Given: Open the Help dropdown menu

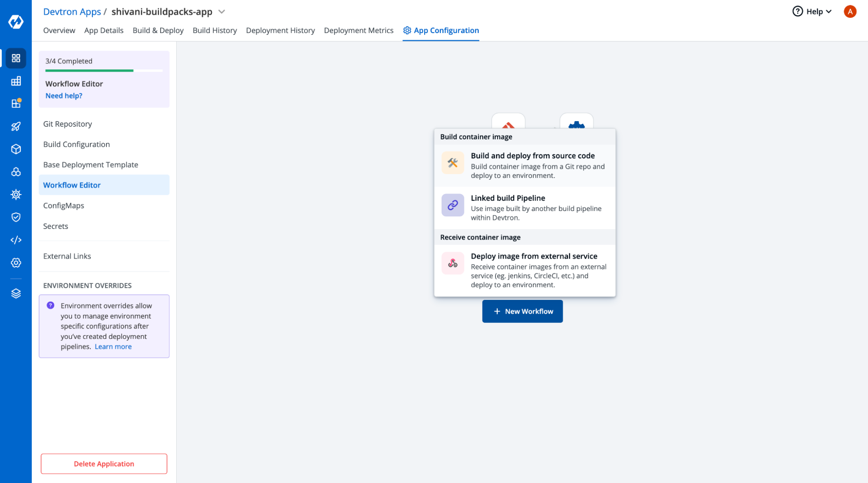Looking at the screenshot, I should click(x=812, y=12).
